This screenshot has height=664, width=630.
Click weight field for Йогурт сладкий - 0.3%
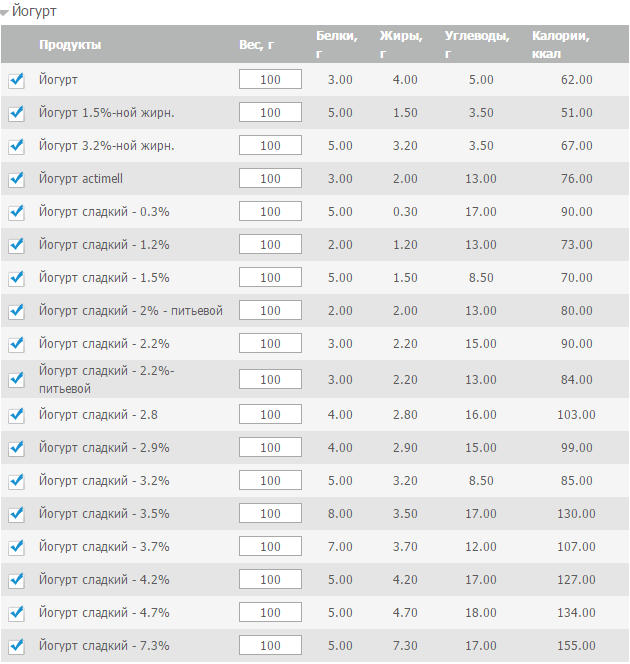[x=270, y=211]
